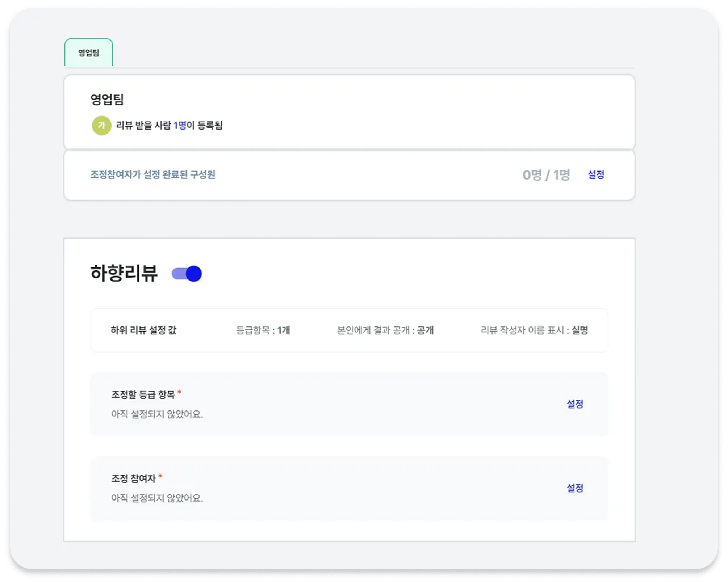Click the blue 1명 registered count link
Image resolution: width=728 pixels, height=582 pixels.
tap(180, 125)
